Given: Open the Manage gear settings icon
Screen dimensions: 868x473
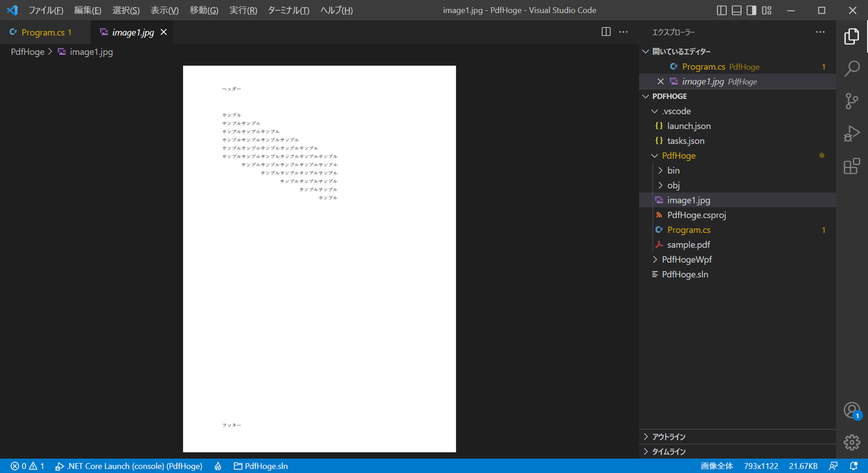Looking at the screenshot, I should (852, 442).
